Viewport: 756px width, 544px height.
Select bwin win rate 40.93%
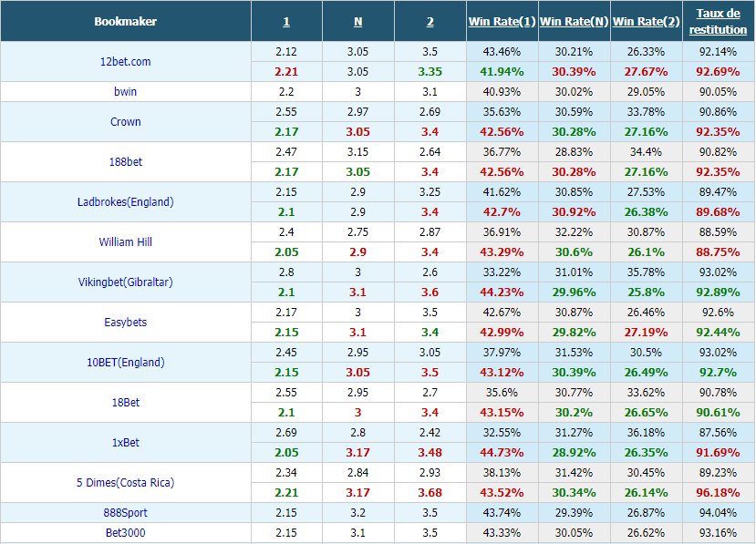point(502,91)
